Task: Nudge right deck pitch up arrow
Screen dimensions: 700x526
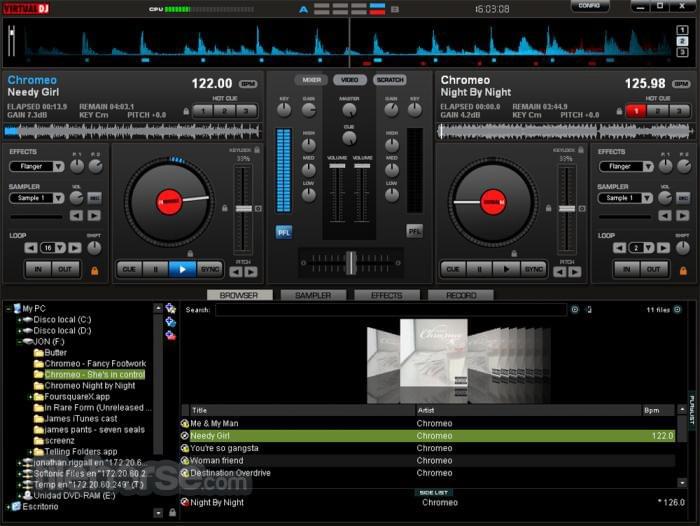Action: 575,271
